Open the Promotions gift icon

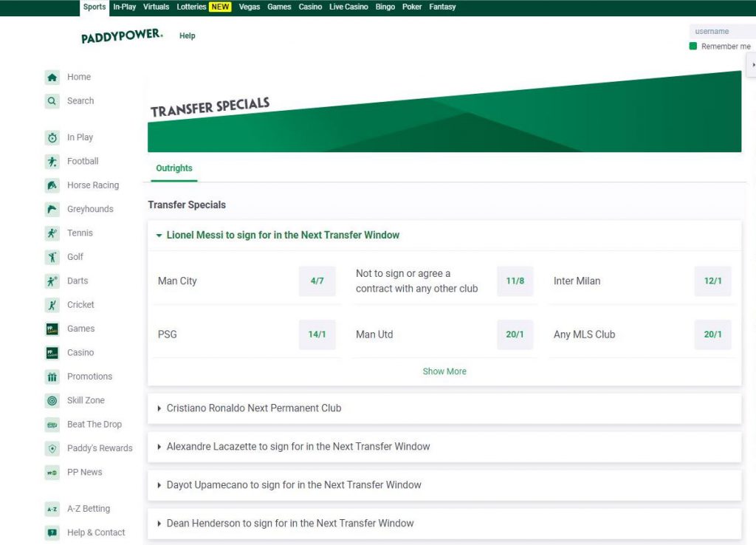(x=52, y=377)
